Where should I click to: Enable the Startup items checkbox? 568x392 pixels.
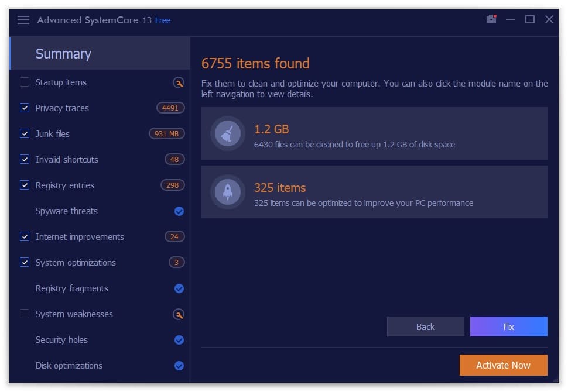click(x=25, y=82)
